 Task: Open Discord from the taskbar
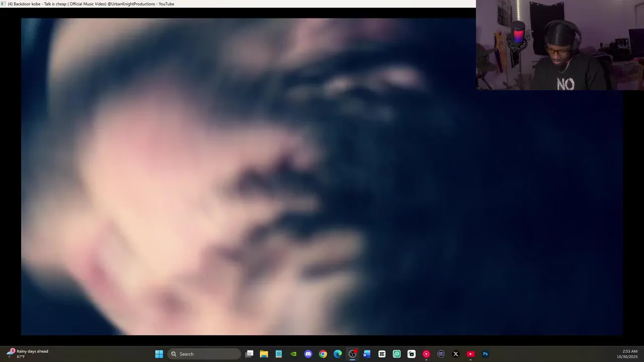308,354
